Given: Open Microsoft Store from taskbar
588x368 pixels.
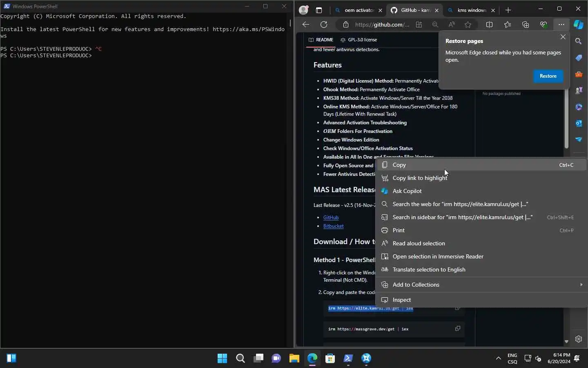Looking at the screenshot, I should [330, 358].
